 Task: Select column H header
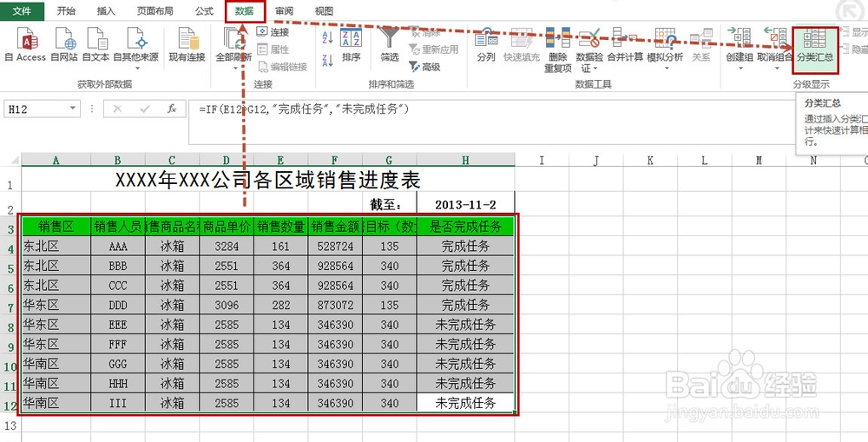[x=465, y=160]
